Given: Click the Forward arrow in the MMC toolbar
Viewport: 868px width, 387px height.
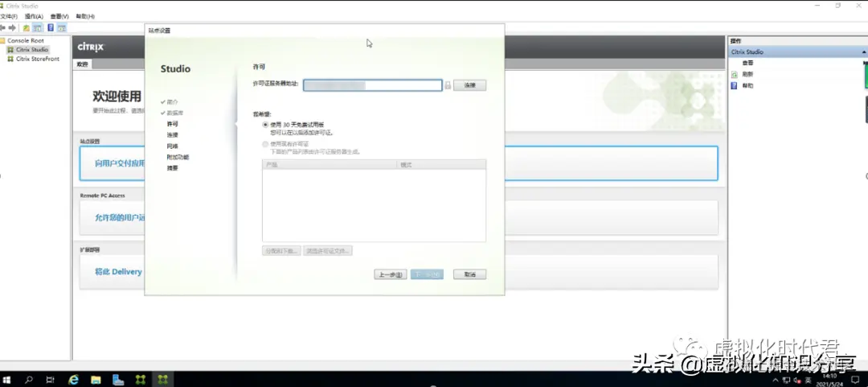Looking at the screenshot, I should tap(12, 27).
